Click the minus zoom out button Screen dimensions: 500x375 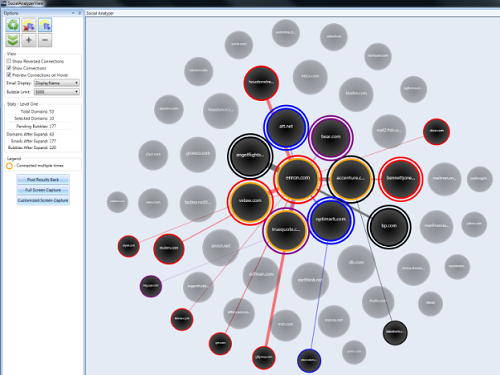point(45,40)
